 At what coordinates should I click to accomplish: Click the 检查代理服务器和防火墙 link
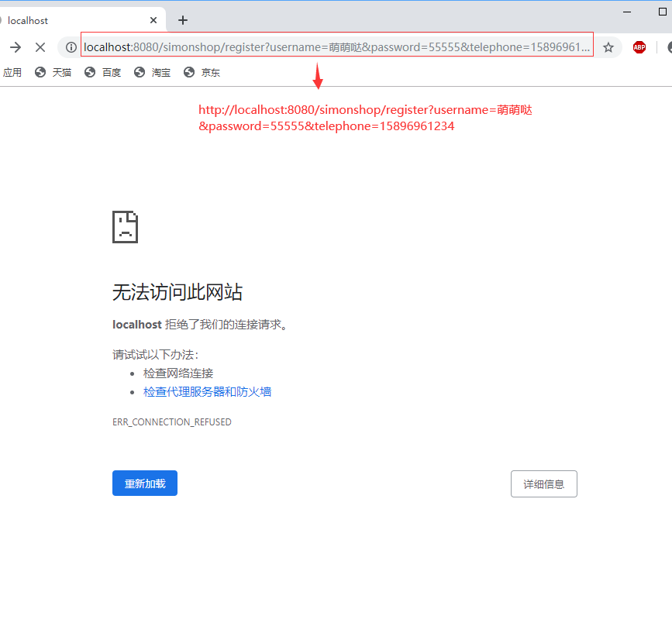[x=206, y=391]
